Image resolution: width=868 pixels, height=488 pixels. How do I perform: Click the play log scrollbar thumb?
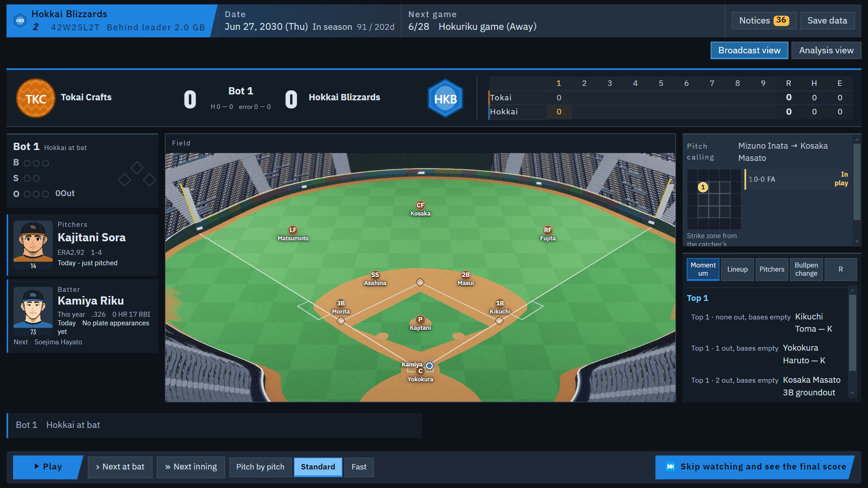853,333
